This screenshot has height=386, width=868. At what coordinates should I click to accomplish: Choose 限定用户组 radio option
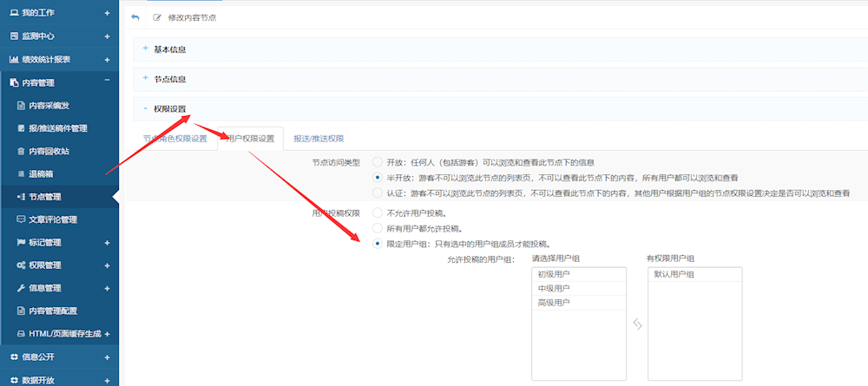378,244
